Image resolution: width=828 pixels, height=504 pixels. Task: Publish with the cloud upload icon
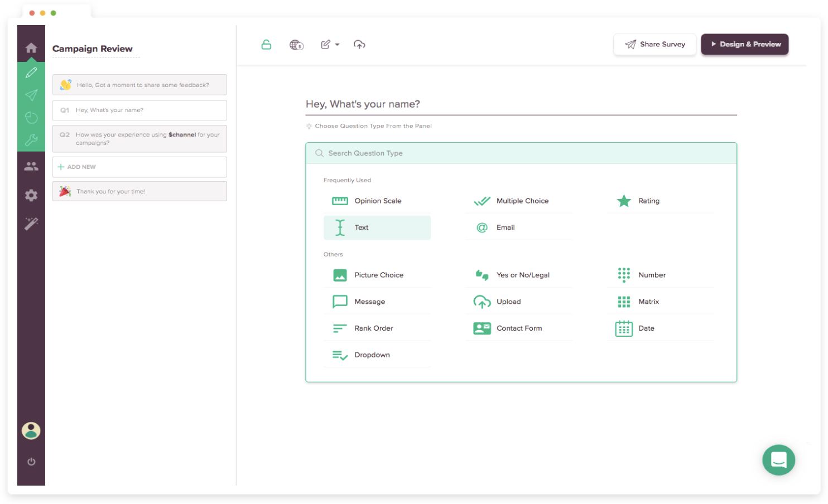click(x=359, y=45)
